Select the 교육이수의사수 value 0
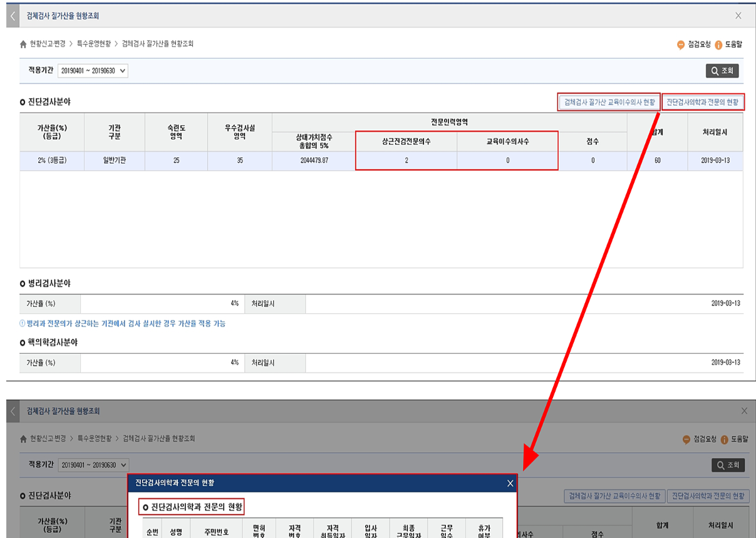 (x=507, y=161)
